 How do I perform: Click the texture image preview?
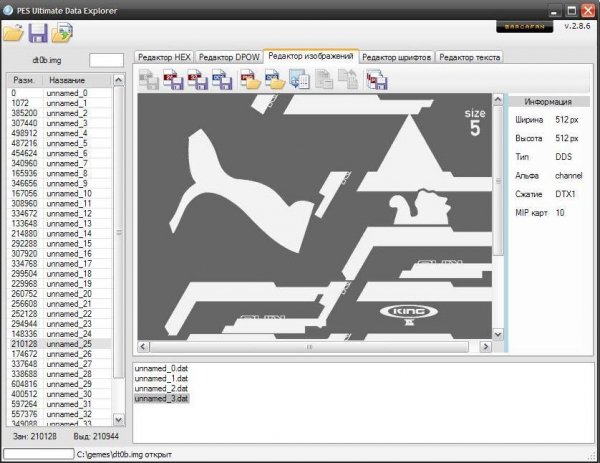315,217
